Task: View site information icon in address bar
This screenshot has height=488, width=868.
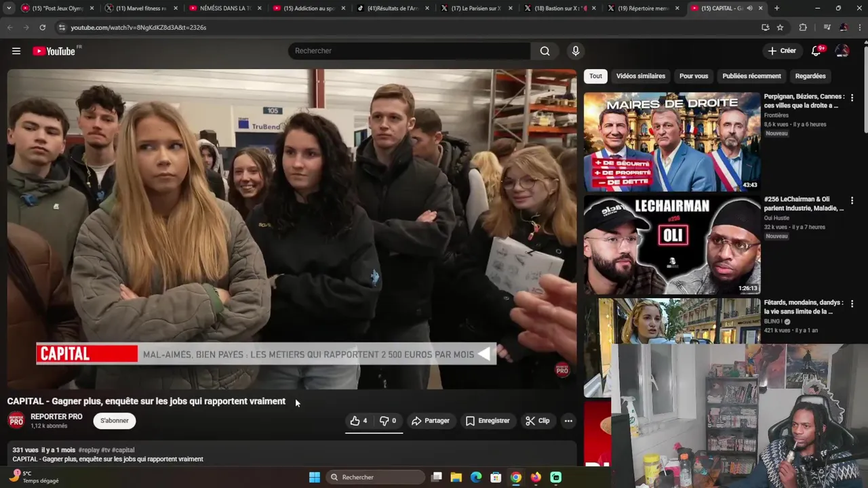Action: click(62, 27)
